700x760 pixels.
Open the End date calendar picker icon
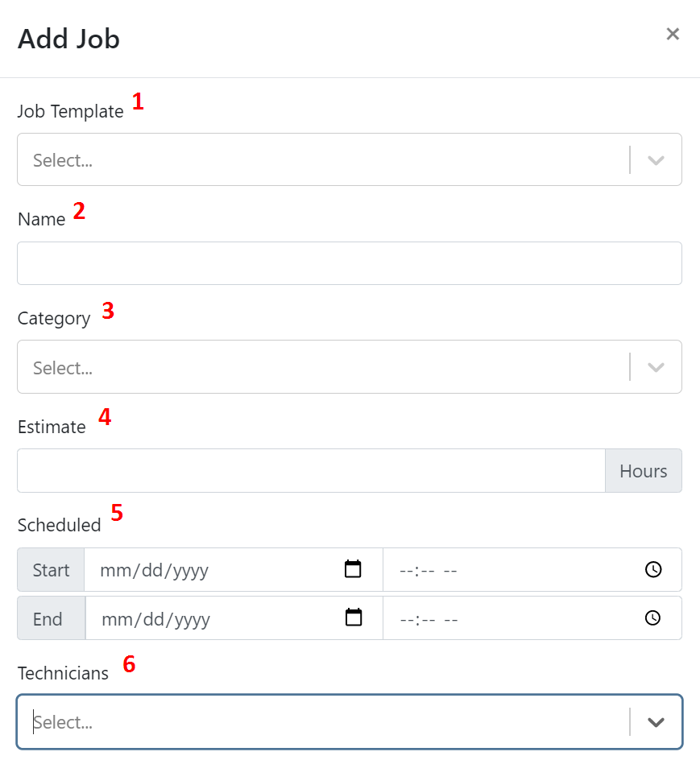click(x=353, y=617)
